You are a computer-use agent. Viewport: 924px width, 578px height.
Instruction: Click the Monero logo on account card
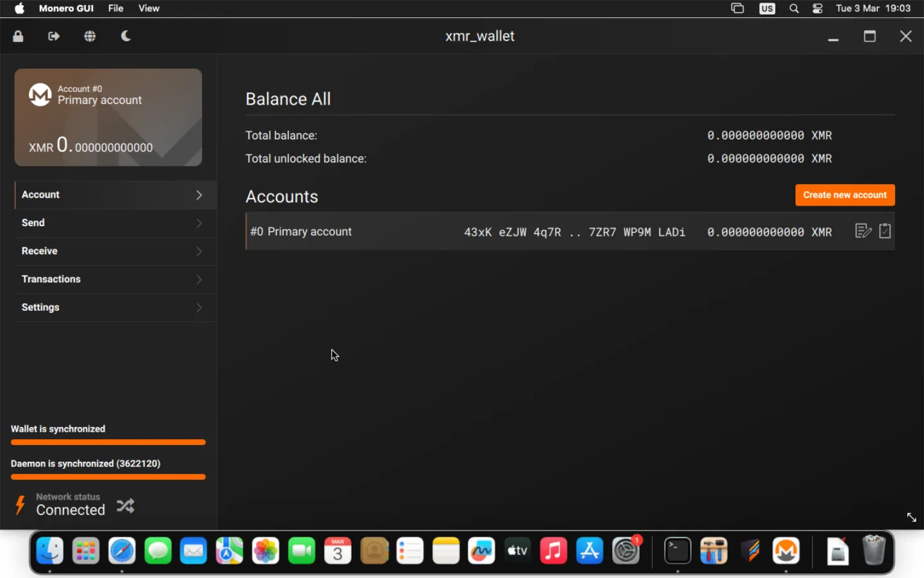pos(40,95)
